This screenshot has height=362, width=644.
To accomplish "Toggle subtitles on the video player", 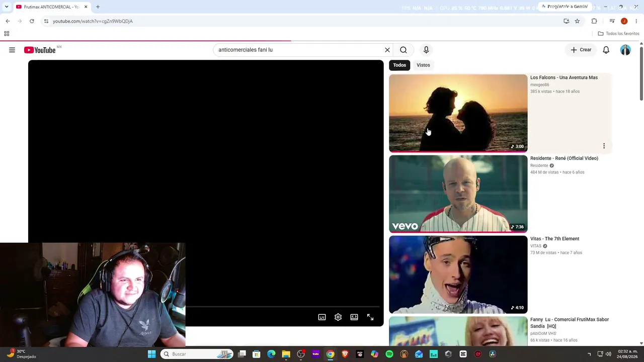I will click(x=322, y=317).
